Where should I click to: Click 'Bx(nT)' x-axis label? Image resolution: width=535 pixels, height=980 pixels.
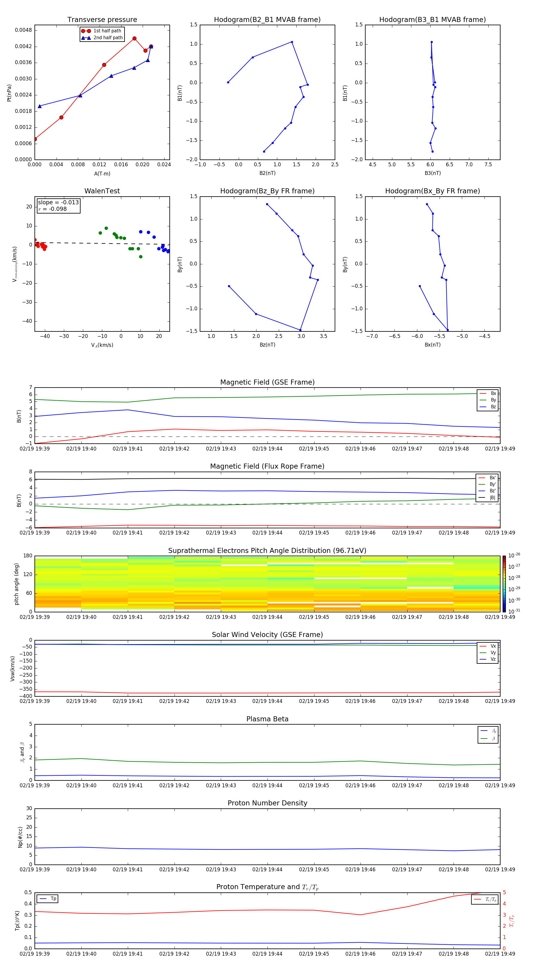tap(432, 345)
